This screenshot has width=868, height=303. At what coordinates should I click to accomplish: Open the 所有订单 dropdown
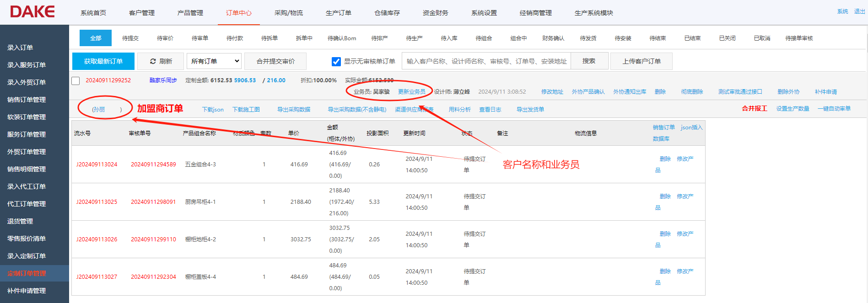tap(215, 61)
